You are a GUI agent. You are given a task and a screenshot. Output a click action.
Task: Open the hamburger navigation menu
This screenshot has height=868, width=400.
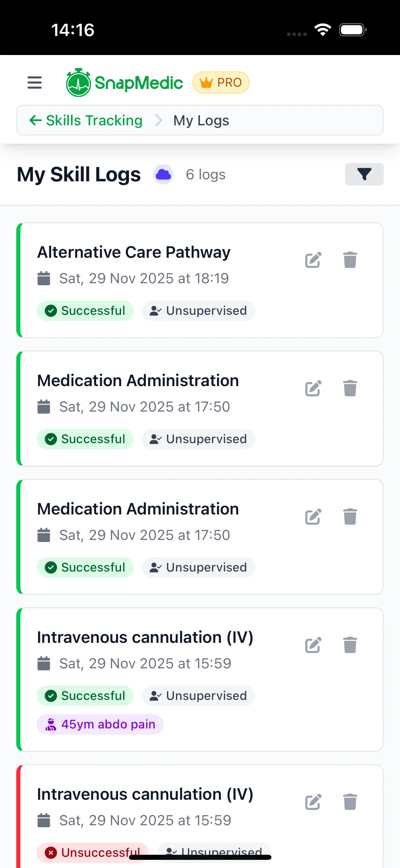35,83
